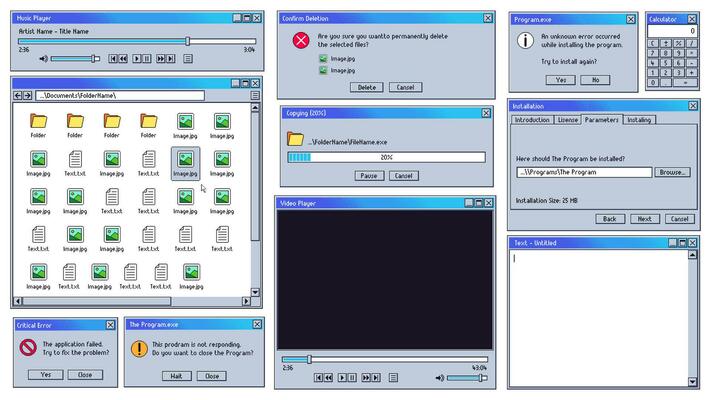Mute audio with Video Player speaker icon
The image size is (711, 400).
tap(439, 377)
